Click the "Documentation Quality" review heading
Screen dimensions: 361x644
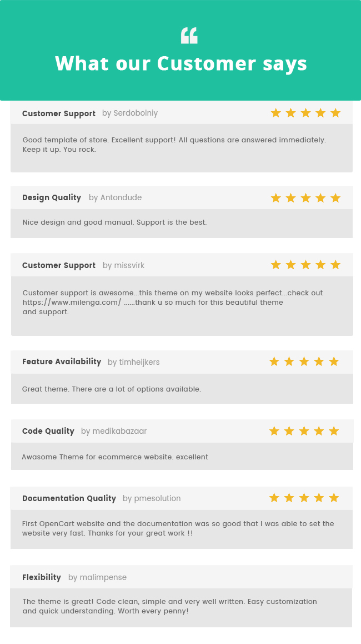pos(69,498)
